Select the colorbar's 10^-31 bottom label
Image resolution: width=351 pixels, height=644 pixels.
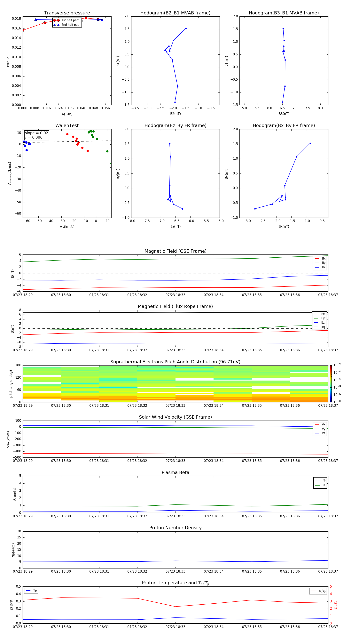(x=337, y=402)
